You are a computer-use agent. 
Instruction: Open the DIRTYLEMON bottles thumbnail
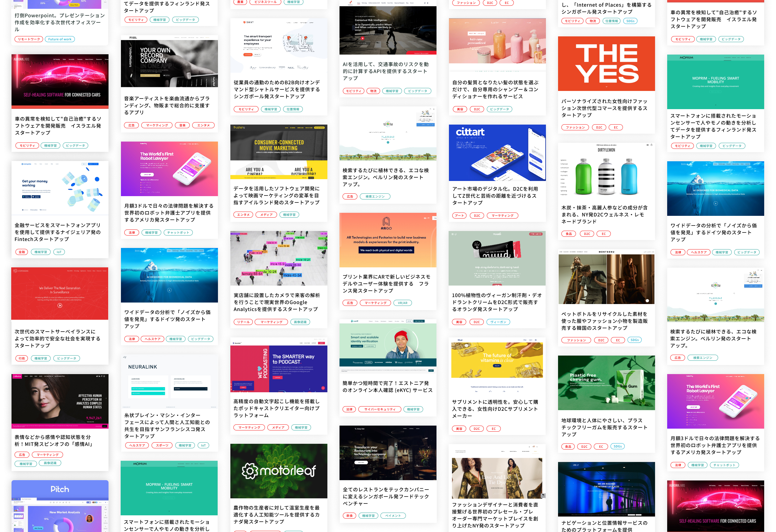pos(606,170)
